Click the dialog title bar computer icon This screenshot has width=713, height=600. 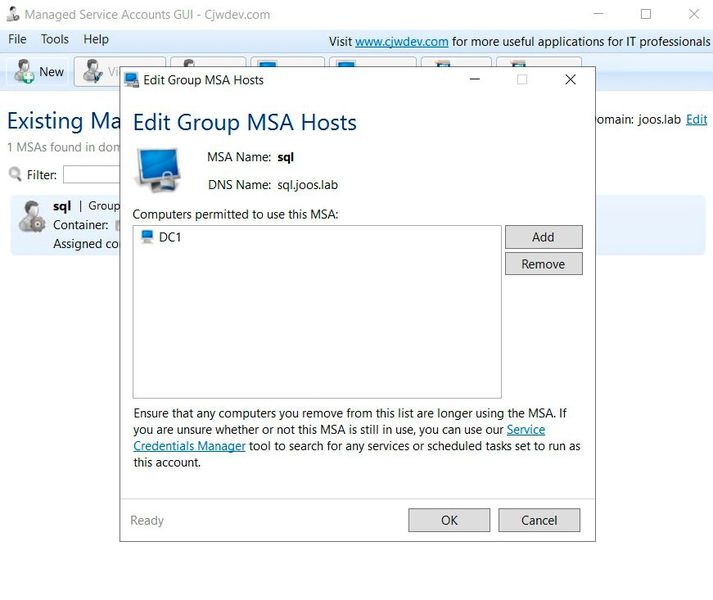(132, 80)
